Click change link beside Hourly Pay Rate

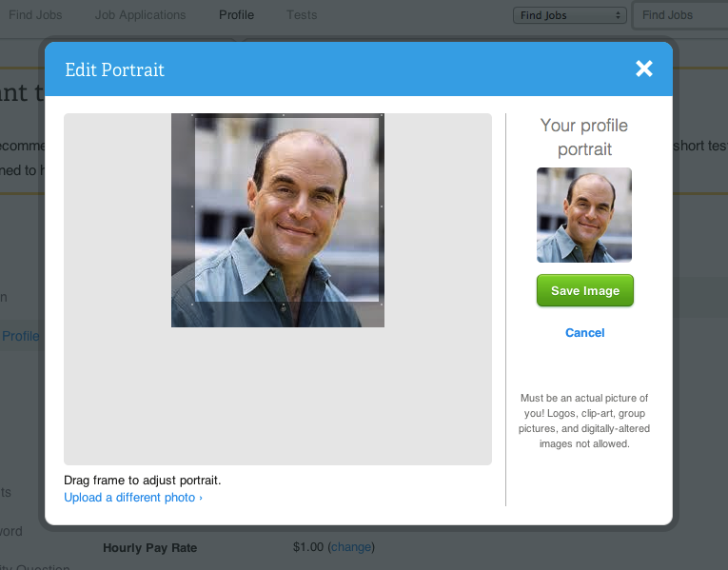[351, 547]
